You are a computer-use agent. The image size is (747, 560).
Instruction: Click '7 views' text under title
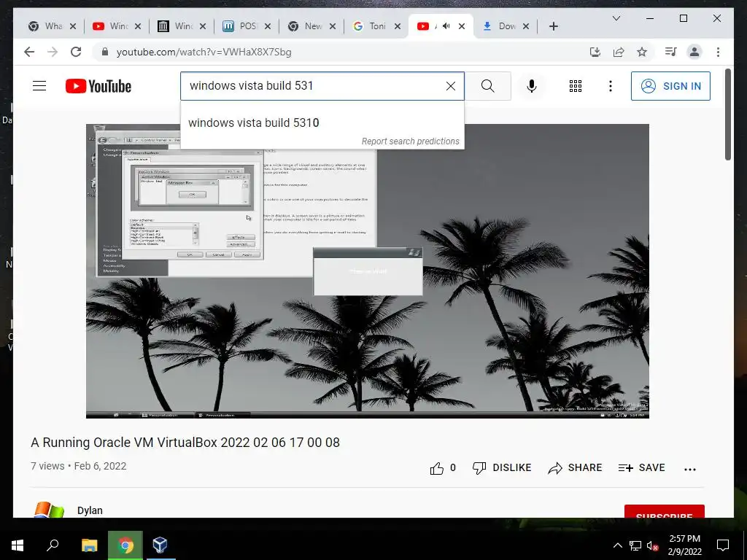coord(47,466)
